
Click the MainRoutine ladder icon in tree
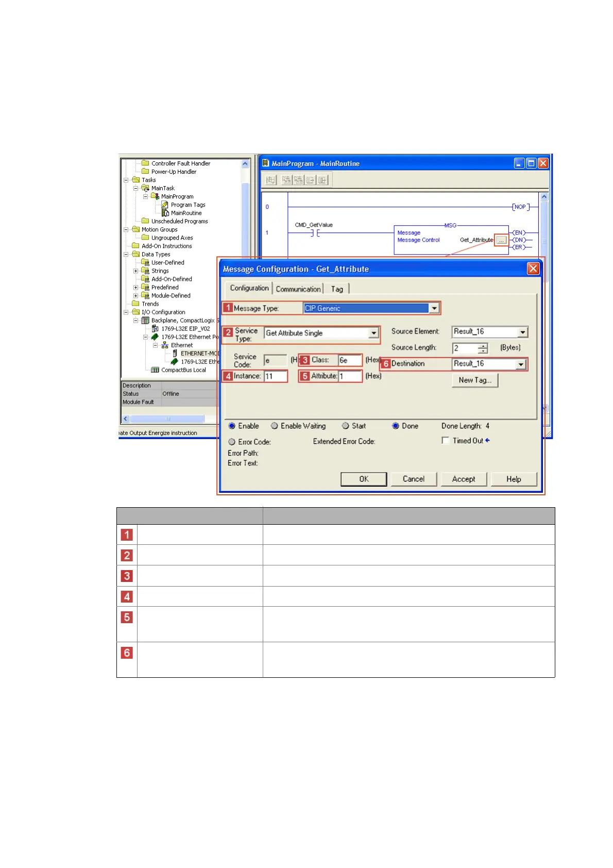pyautogui.click(x=165, y=213)
